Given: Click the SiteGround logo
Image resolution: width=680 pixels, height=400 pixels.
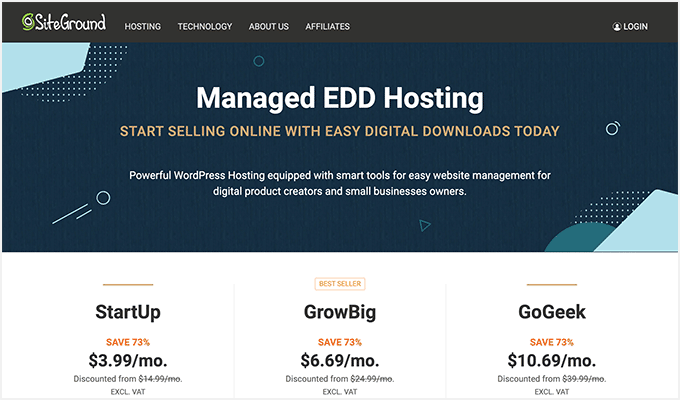Looking at the screenshot, I should pyautogui.click(x=64, y=22).
